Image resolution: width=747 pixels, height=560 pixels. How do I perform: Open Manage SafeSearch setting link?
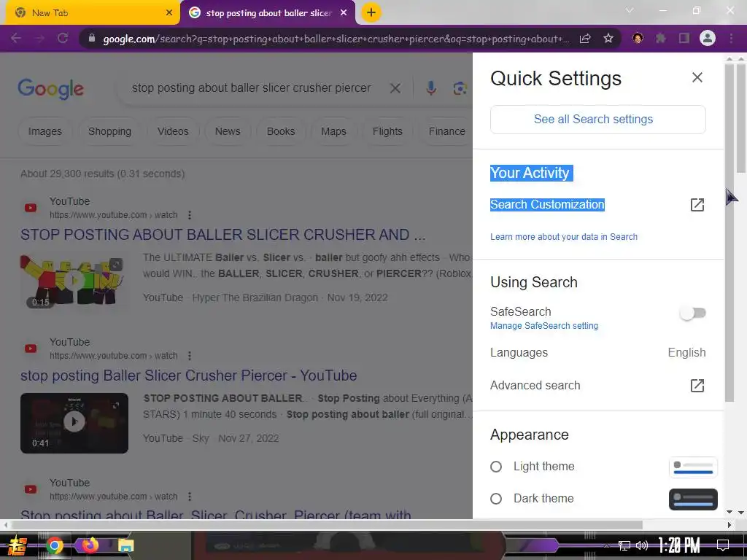[544, 326]
